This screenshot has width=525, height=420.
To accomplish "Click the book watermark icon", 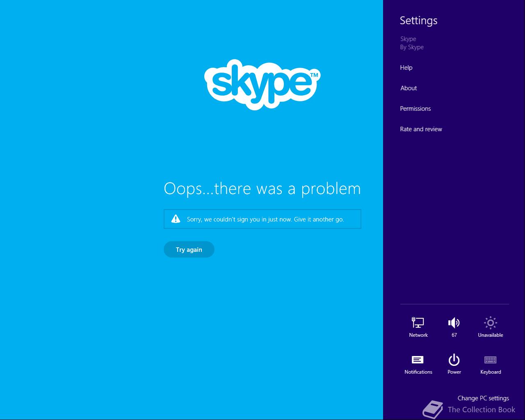I will (433, 409).
